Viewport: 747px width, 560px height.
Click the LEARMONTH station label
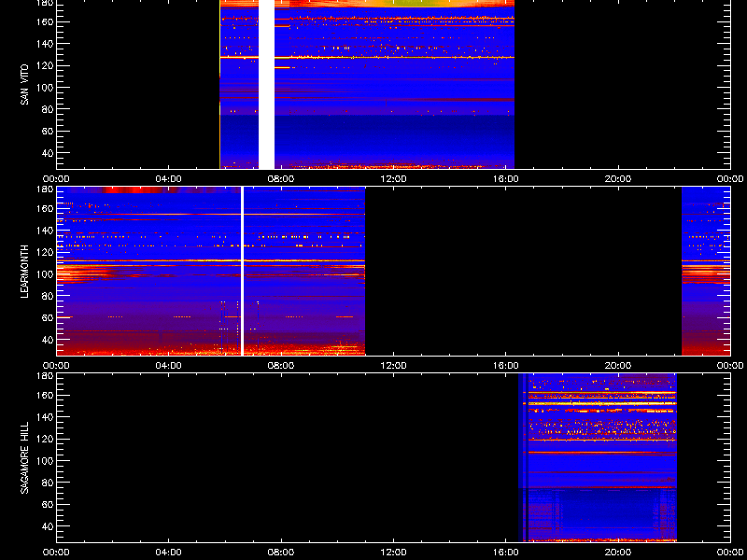(24, 272)
